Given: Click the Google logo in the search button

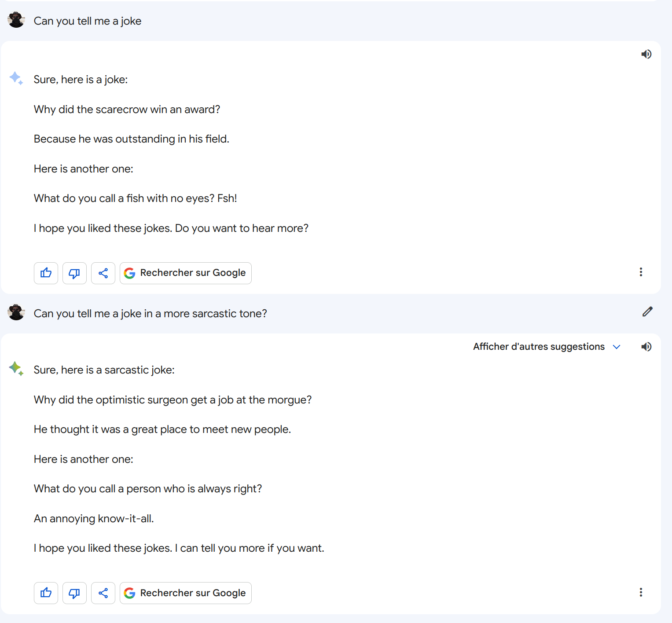Looking at the screenshot, I should [x=129, y=273].
